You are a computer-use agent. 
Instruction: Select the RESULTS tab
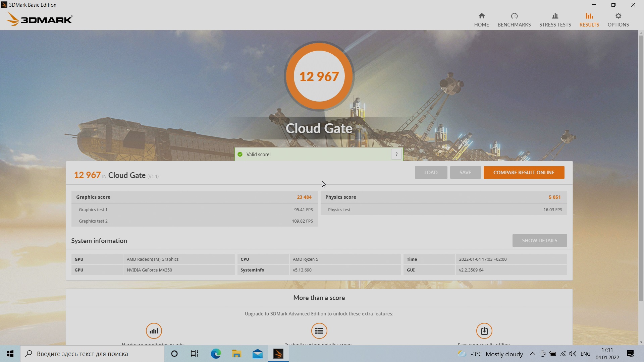589,20
